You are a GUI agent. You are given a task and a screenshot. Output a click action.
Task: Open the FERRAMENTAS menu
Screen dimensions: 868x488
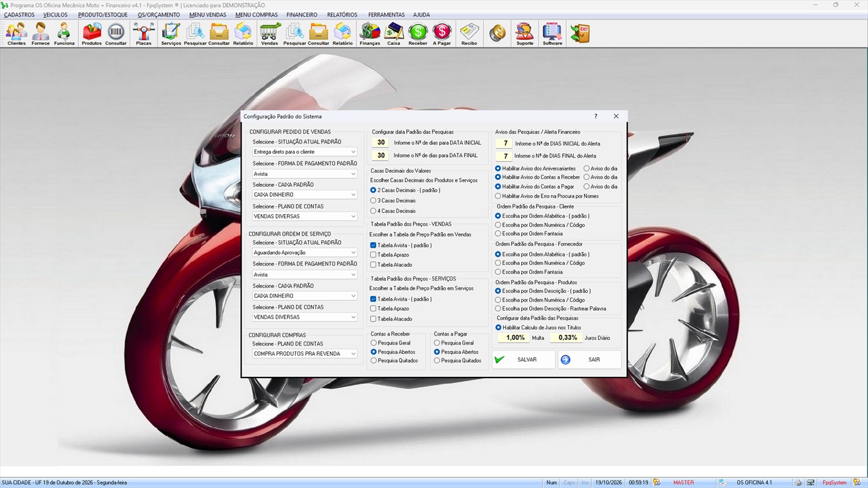(386, 15)
